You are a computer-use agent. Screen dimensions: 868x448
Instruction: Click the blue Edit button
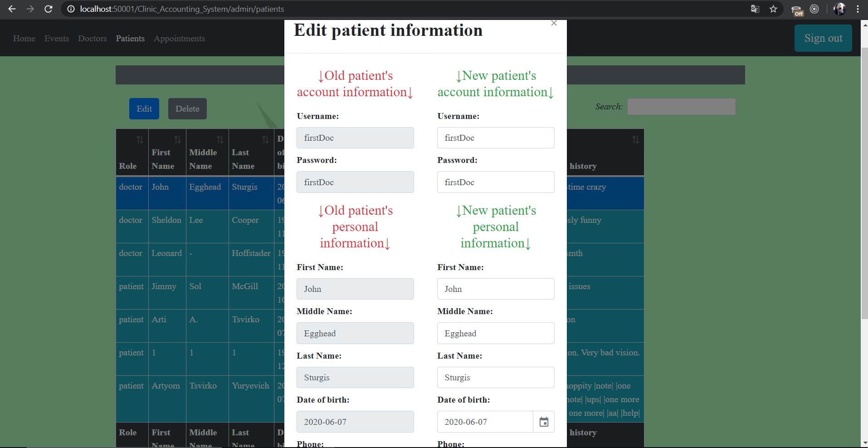144,109
